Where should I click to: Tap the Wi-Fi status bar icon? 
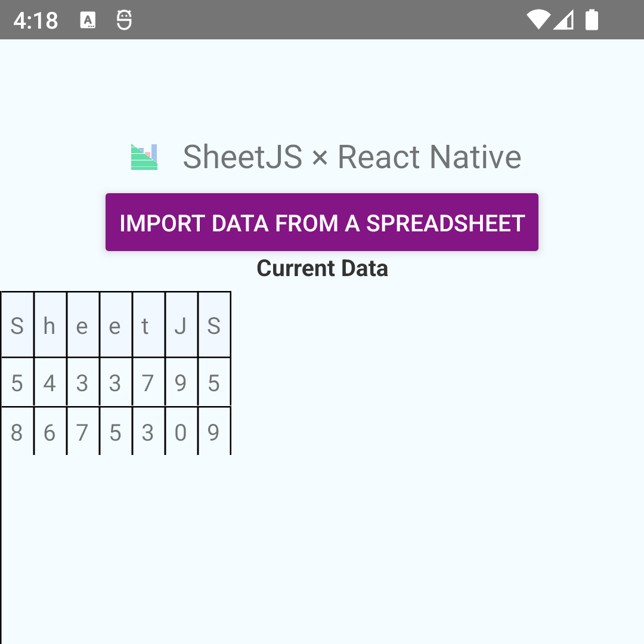click(x=538, y=20)
